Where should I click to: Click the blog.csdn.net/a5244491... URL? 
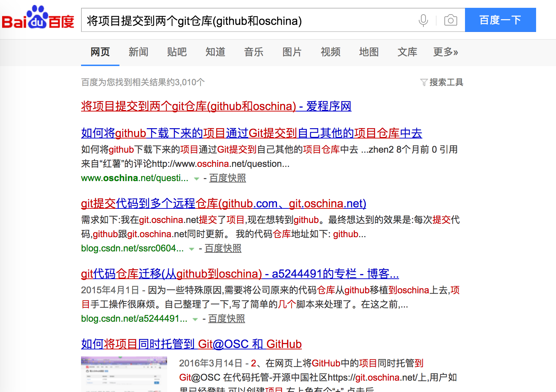tap(134, 318)
